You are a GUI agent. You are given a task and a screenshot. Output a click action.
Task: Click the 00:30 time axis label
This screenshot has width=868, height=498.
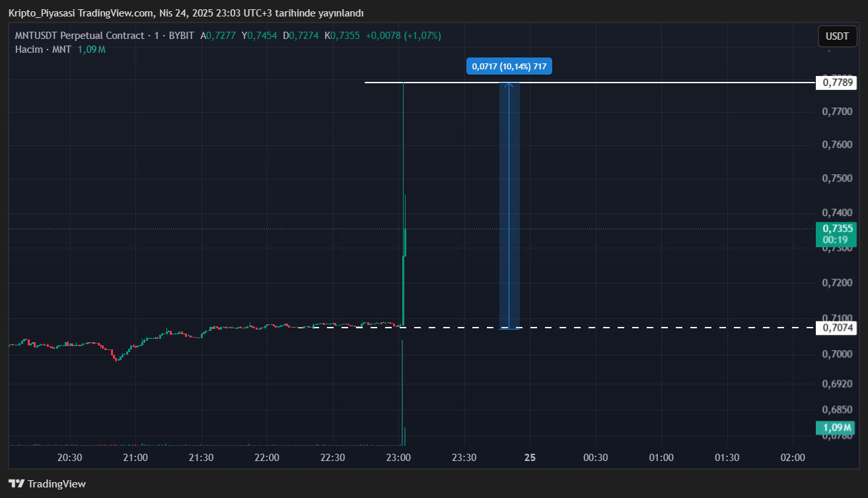click(595, 458)
